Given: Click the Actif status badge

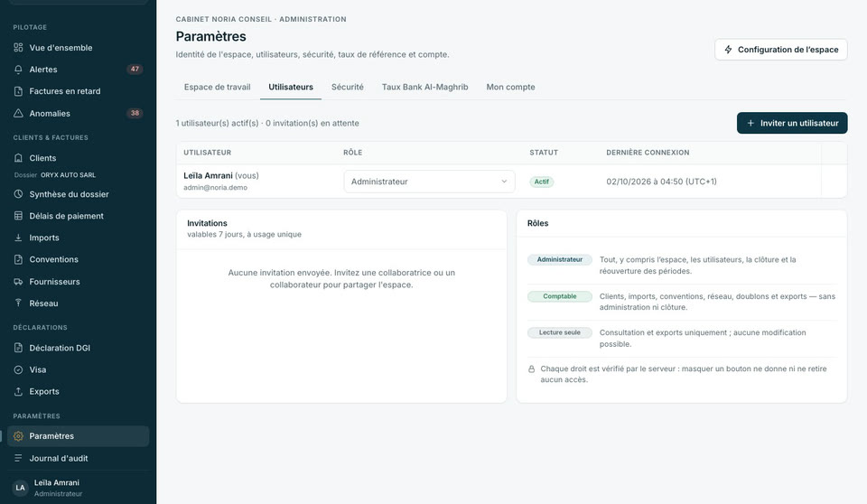Looking at the screenshot, I should [x=541, y=182].
